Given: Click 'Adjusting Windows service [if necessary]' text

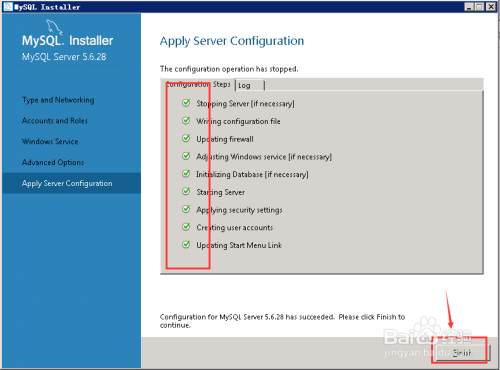Looking at the screenshot, I should click(264, 157).
